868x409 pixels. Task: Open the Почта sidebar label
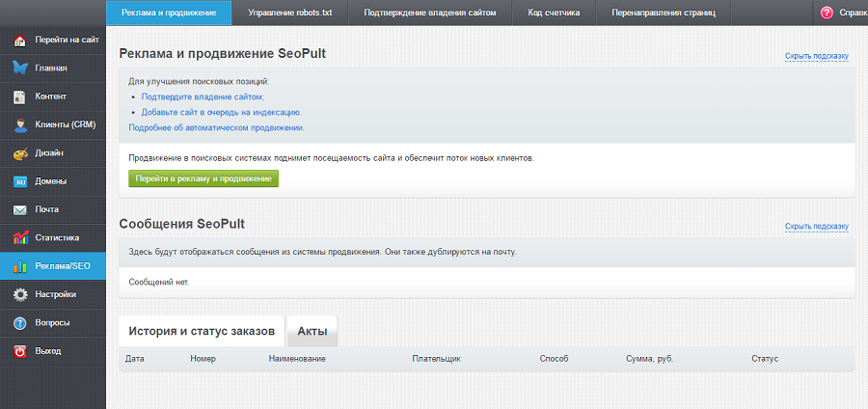[x=46, y=209]
